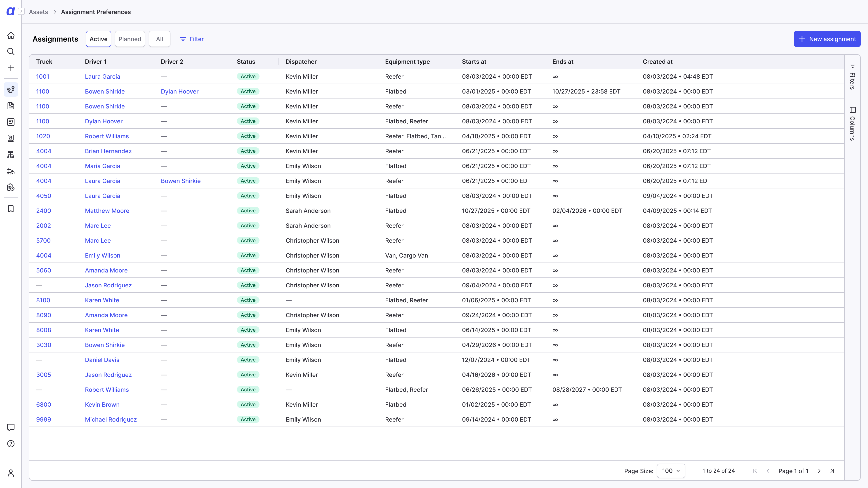Open the document dollar sidebar icon

click(11, 106)
